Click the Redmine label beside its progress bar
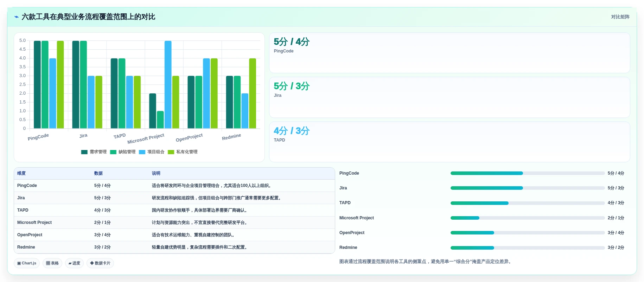This screenshot has width=644, height=282. (348, 247)
